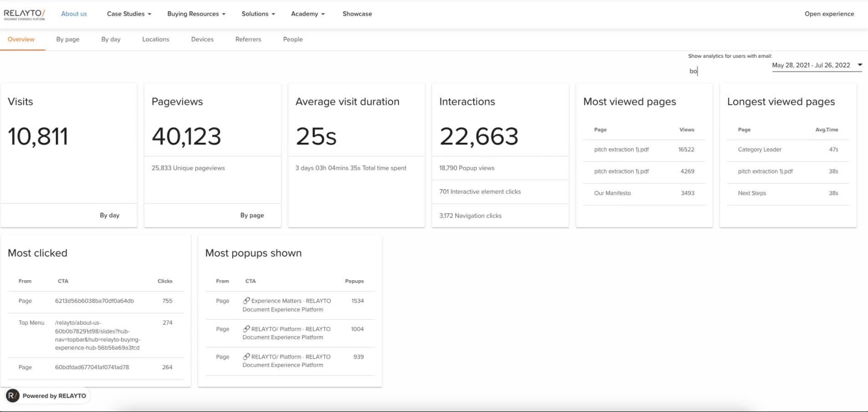Image resolution: width=868 pixels, height=412 pixels.
Task: Open the Case Studies dropdown menu
Action: [129, 14]
